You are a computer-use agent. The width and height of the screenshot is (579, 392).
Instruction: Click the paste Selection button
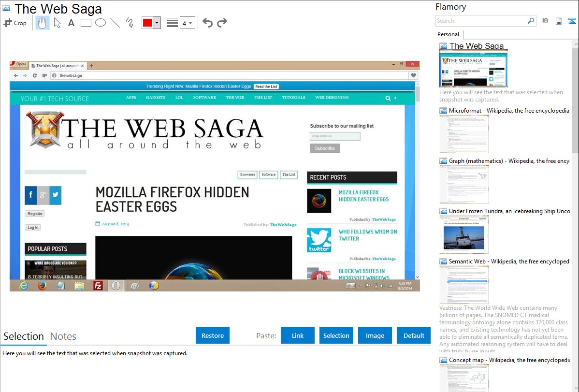tap(336, 335)
